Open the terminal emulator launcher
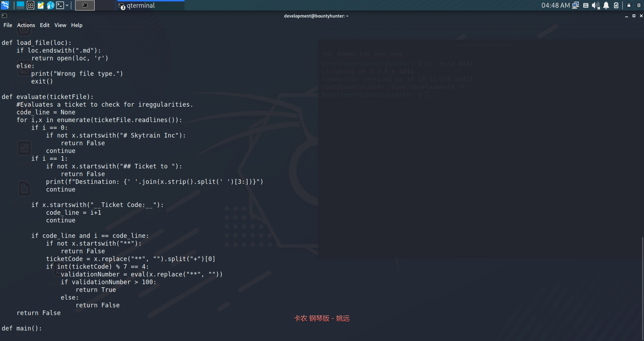Viewport: 644px width, 341px height. [60, 5]
